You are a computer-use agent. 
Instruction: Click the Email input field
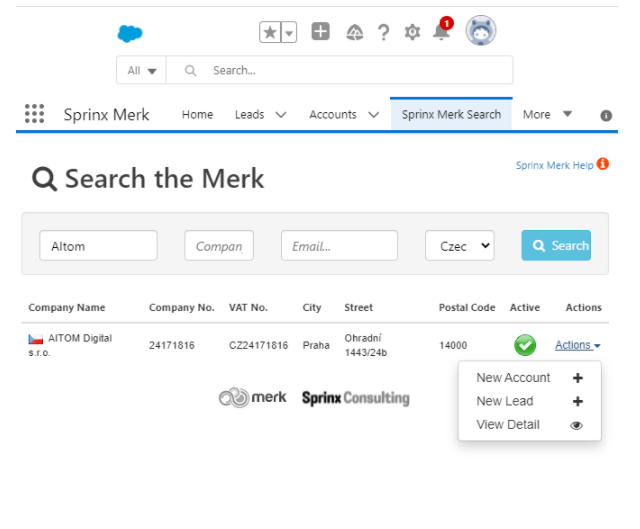pyautogui.click(x=339, y=246)
